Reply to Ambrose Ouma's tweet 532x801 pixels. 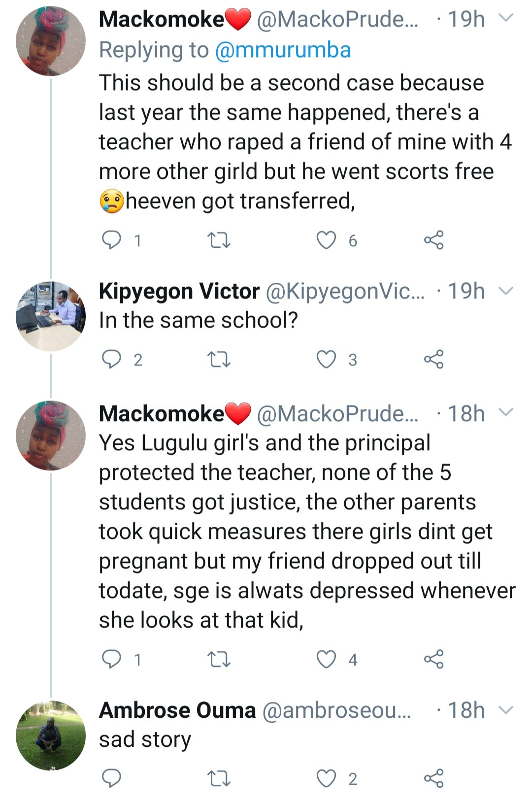point(111,778)
